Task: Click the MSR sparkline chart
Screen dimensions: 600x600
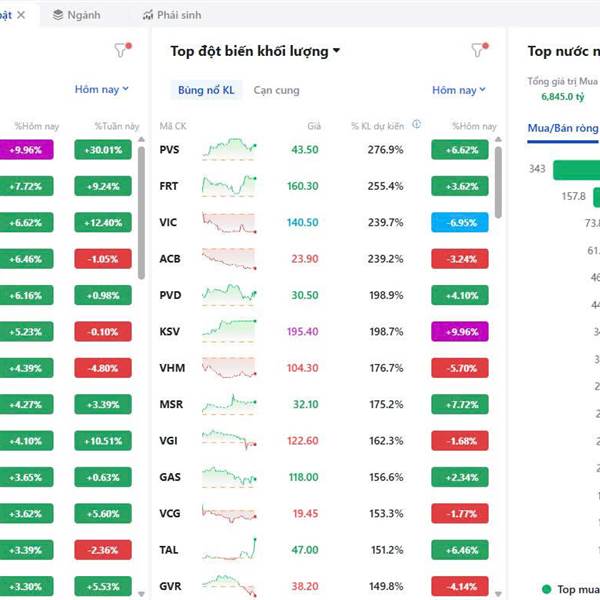Action: coord(229,404)
